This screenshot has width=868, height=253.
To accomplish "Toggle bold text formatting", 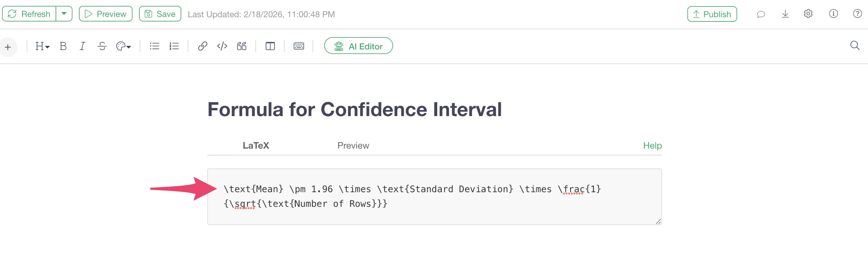I will coord(63,46).
